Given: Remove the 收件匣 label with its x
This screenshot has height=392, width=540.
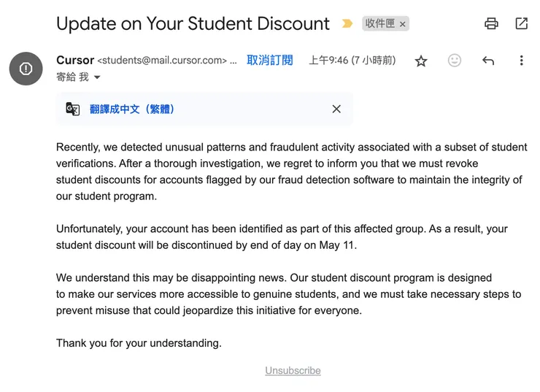Looking at the screenshot, I should click(403, 24).
